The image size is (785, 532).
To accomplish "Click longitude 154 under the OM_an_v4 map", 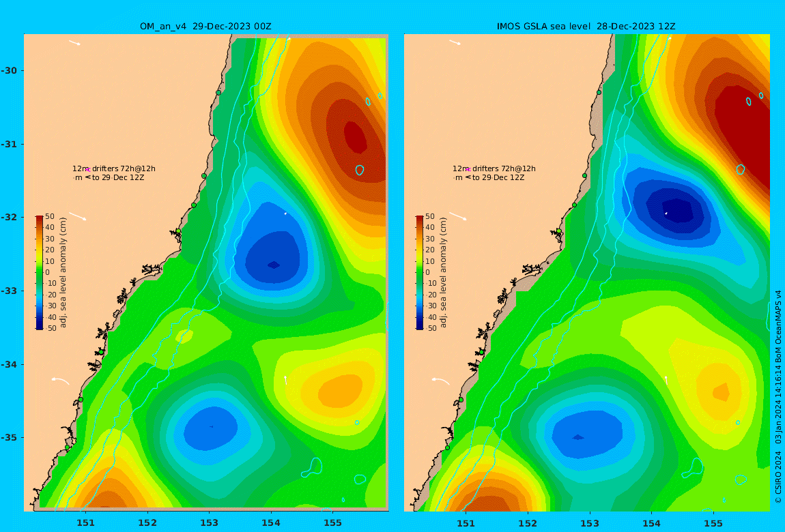I will 271,523.
